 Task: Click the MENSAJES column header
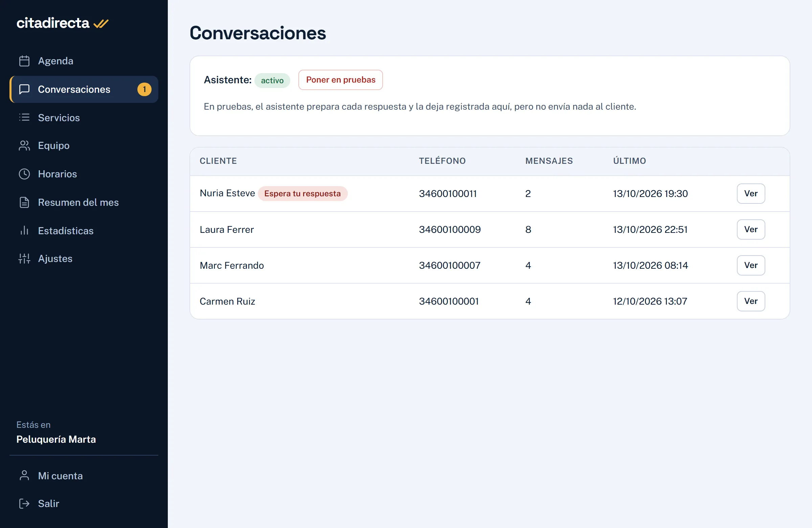click(x=549, y=161)
